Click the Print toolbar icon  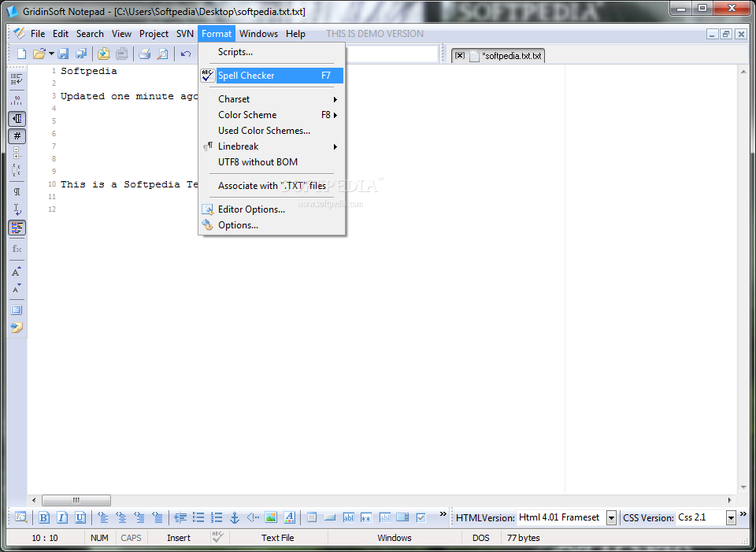point(145,54)
